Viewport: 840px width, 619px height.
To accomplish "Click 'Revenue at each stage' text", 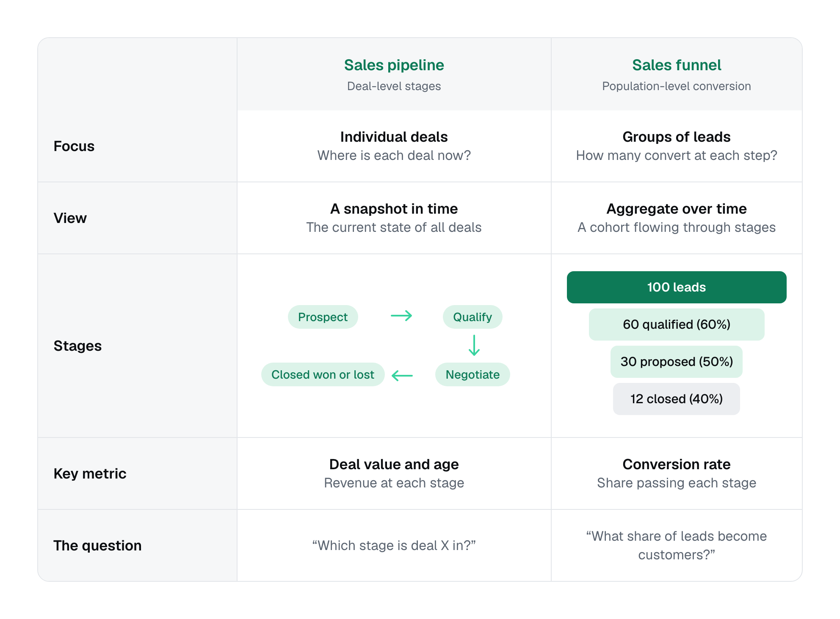I will pyautogui.click(x=394, y=483).
